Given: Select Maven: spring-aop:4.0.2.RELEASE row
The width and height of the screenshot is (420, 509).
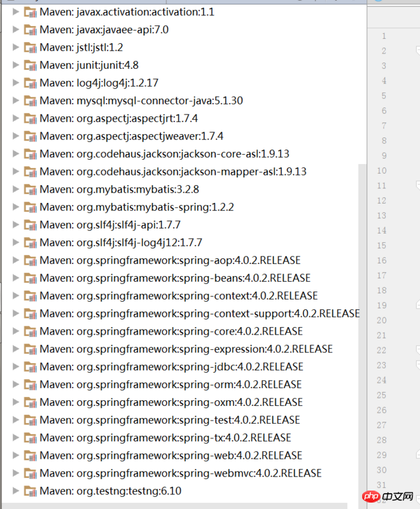Looking at the screenshot, I should point(170,260).
